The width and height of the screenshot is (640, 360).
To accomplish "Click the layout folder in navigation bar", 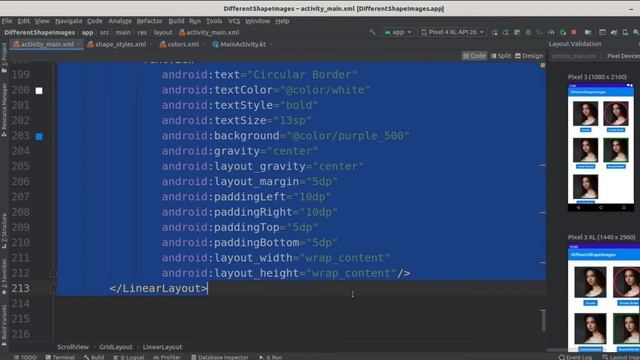I will (x=163, y=32).
